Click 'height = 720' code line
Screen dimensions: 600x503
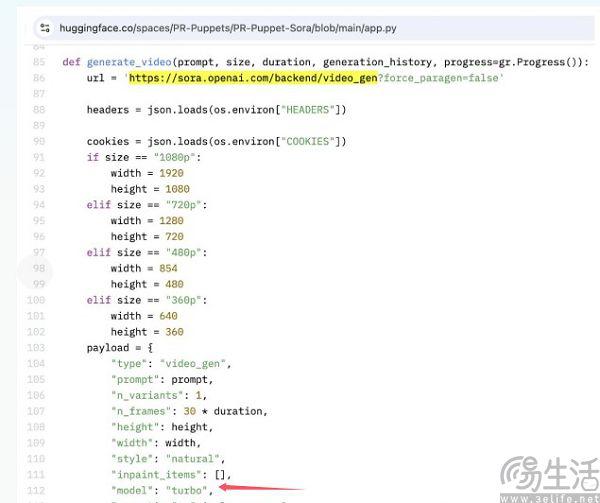pos(147,237)
